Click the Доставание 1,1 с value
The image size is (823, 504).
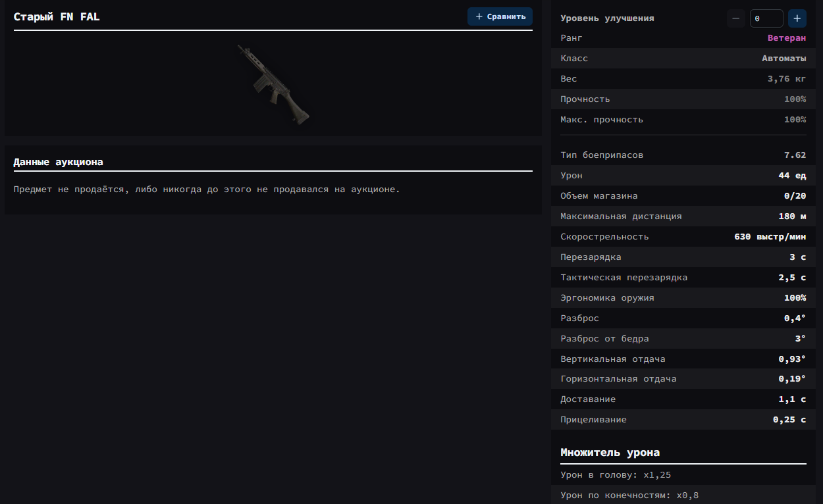(792, 400)
